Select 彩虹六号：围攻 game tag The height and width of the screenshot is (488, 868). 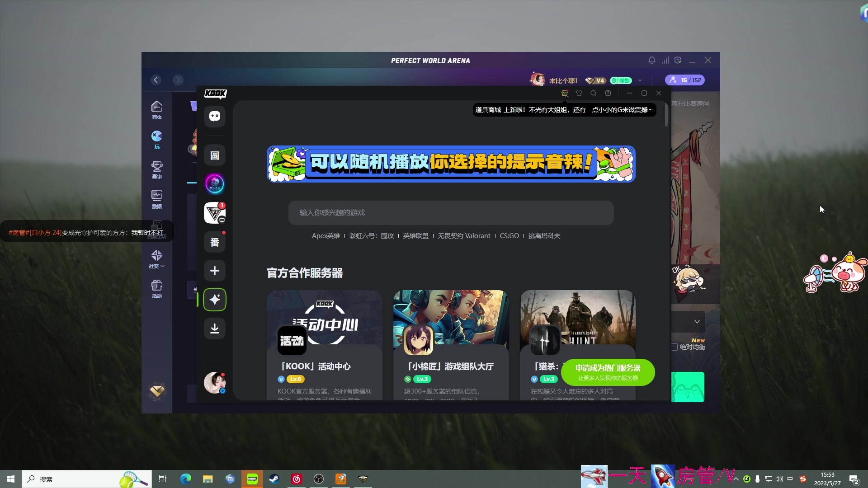tap(372, 236)
